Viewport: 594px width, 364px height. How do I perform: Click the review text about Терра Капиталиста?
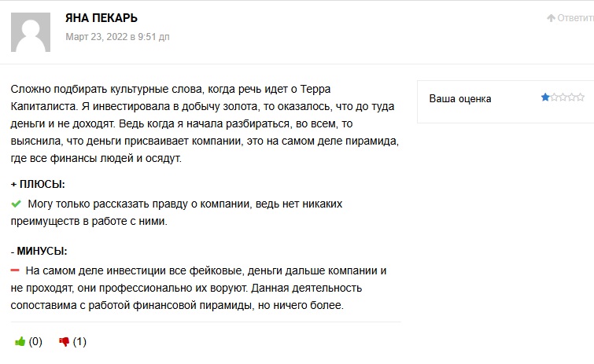(x=203, y=123)
